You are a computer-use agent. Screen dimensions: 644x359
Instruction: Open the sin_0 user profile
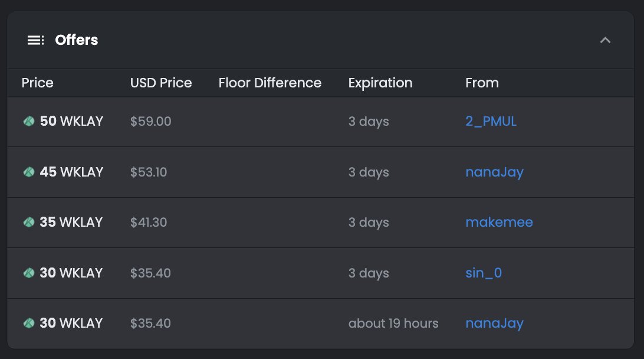484,273
